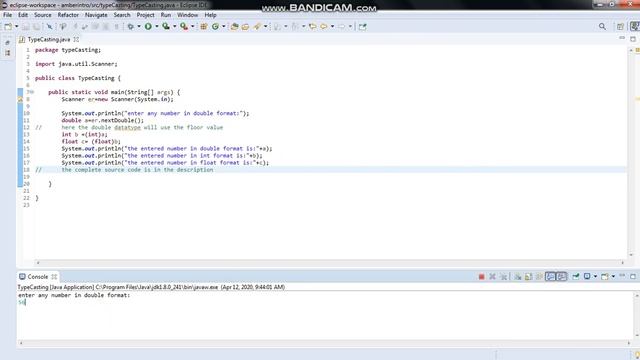Click the console input line

coord(22,302)
